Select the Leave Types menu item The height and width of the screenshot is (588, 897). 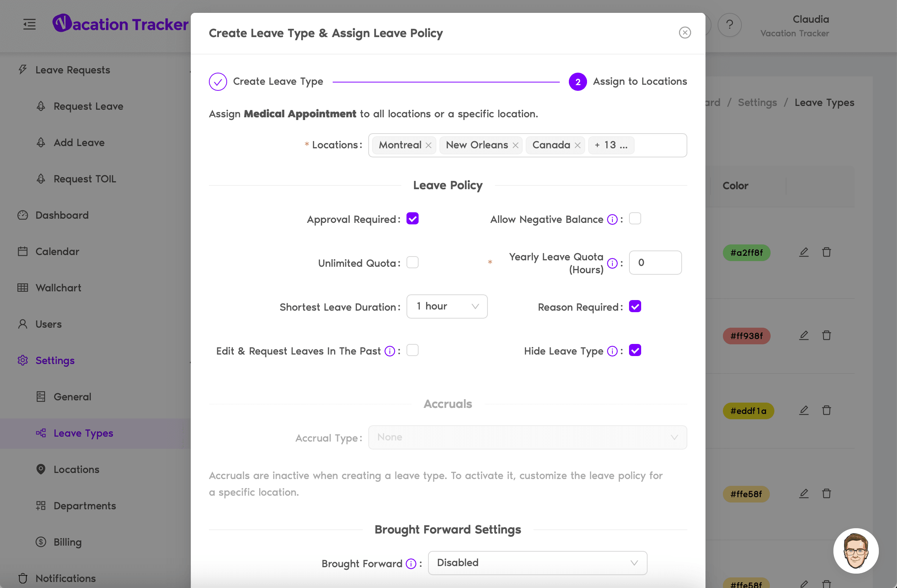pos(83,432)
